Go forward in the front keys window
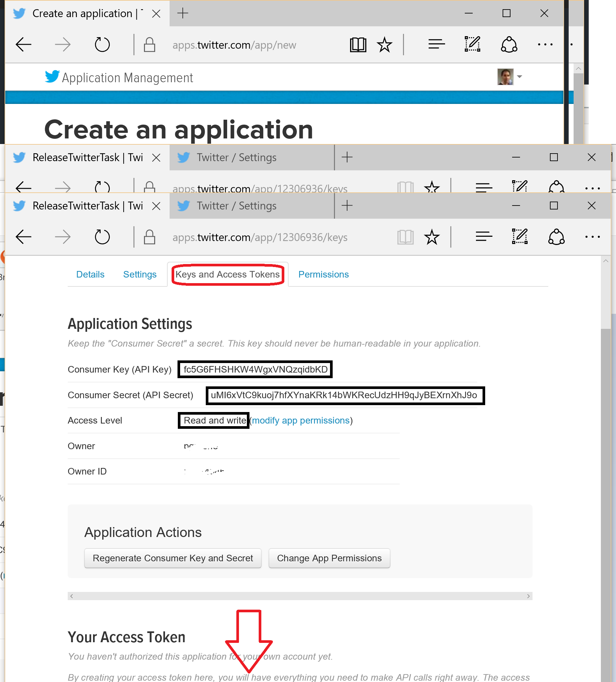Image resolution: width=616 pixels, height=682 pixels. [x=62, y=237]
